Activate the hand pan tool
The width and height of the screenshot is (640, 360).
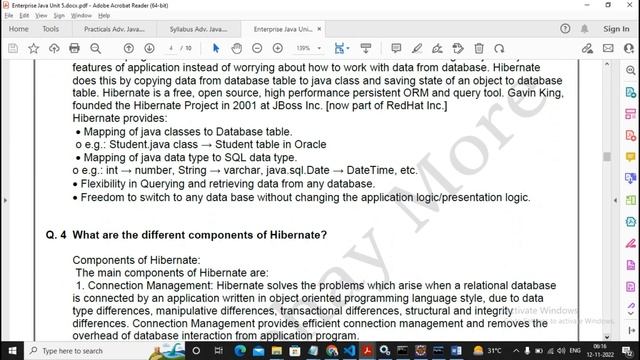[x=236, y=48]
